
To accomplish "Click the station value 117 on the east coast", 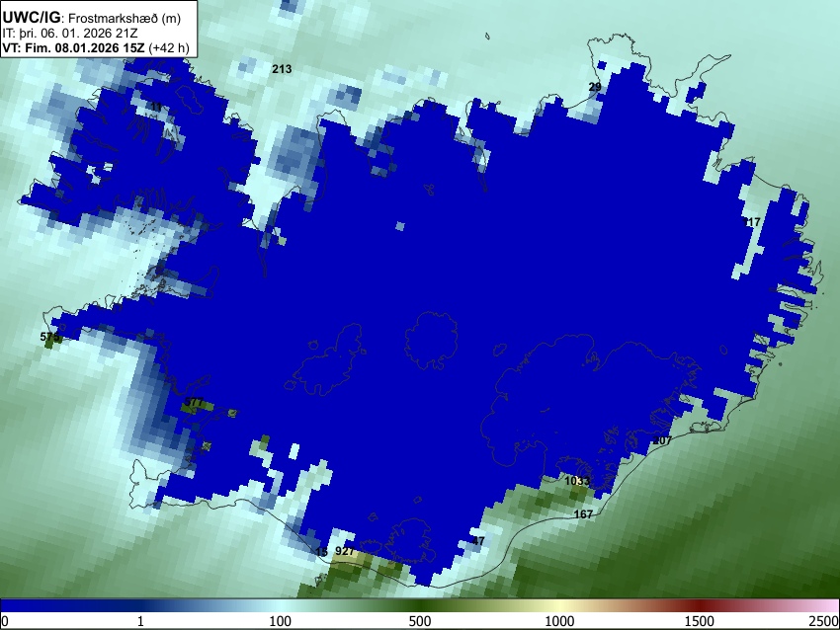I will pyautogui.click(x=752, y=221).
